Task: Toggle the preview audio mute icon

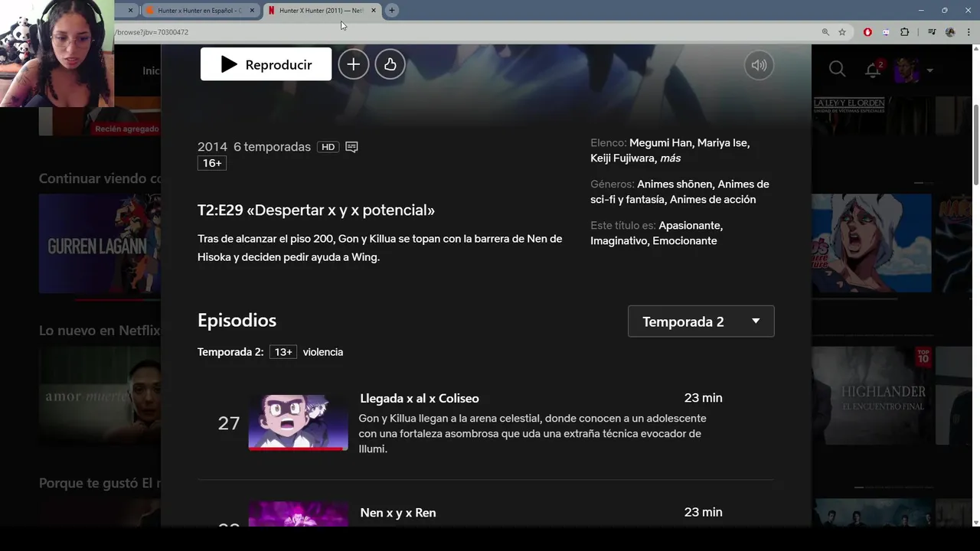Action: (759, 65)
